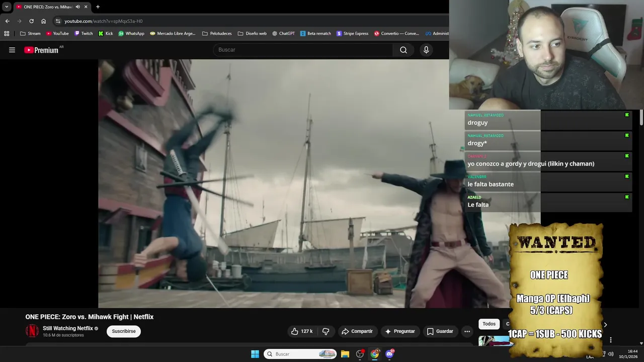Start voice search with the microphone icon
The image size is (644, 362).
(426, 50)
